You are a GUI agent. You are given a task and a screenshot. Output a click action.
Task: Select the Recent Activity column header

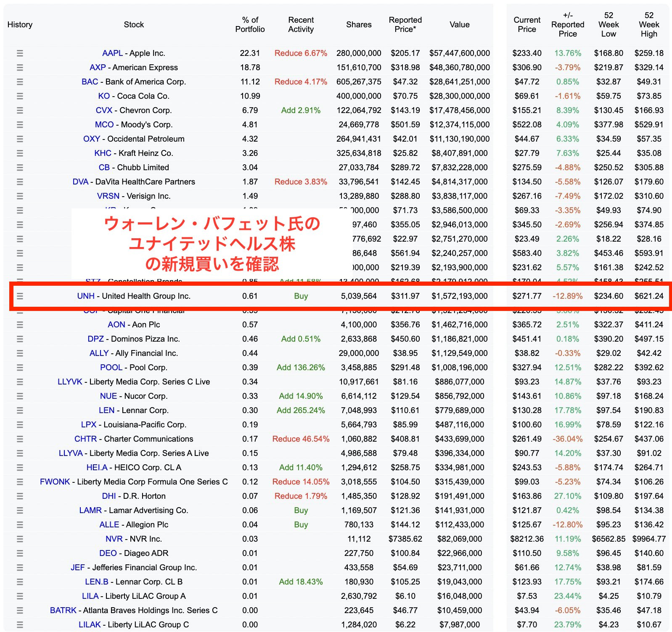[301, 25]
